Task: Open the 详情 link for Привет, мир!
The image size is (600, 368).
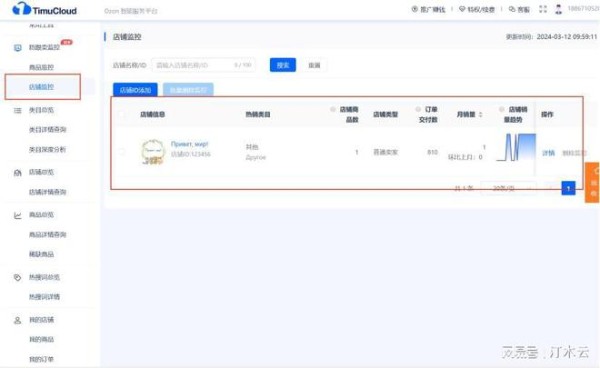Action: [548, 153]
